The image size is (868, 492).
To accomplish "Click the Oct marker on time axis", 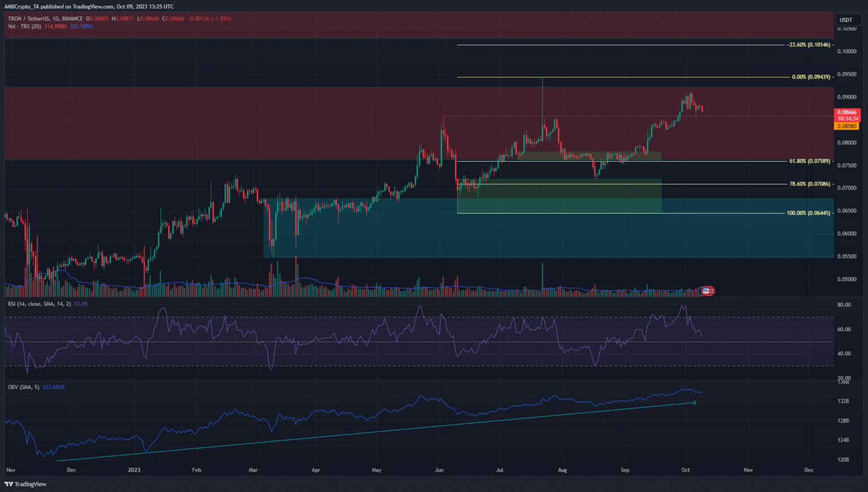I will 685,470.
